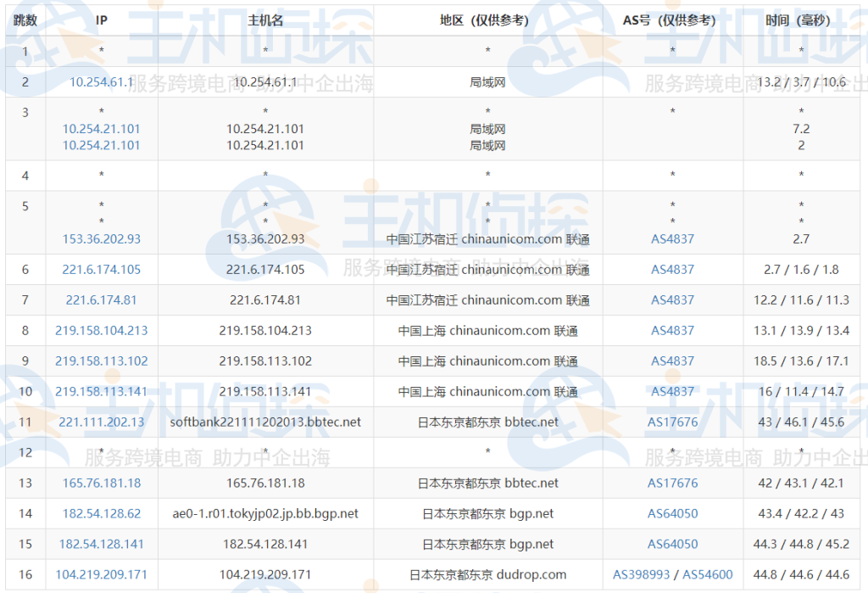
Task: Open the 219.158.113.141 link on hop 10
Action: click(101, 391)
